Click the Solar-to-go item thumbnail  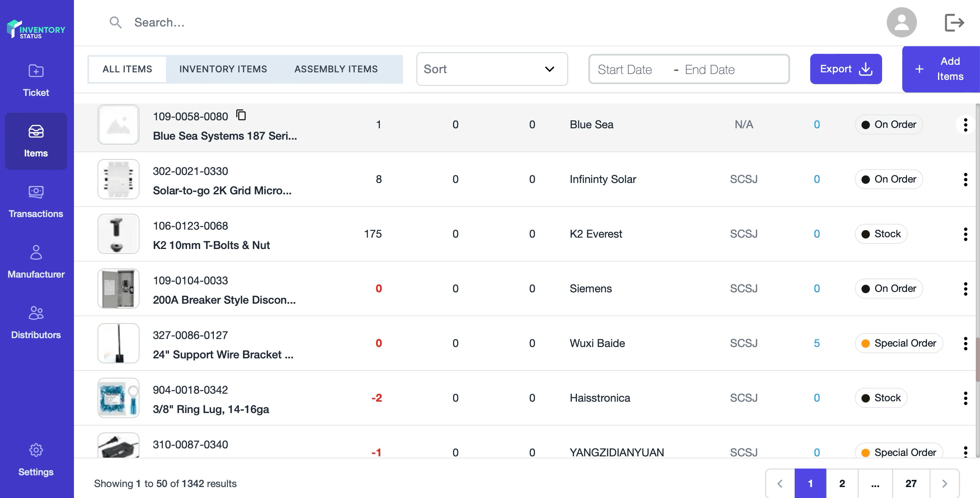119,179
